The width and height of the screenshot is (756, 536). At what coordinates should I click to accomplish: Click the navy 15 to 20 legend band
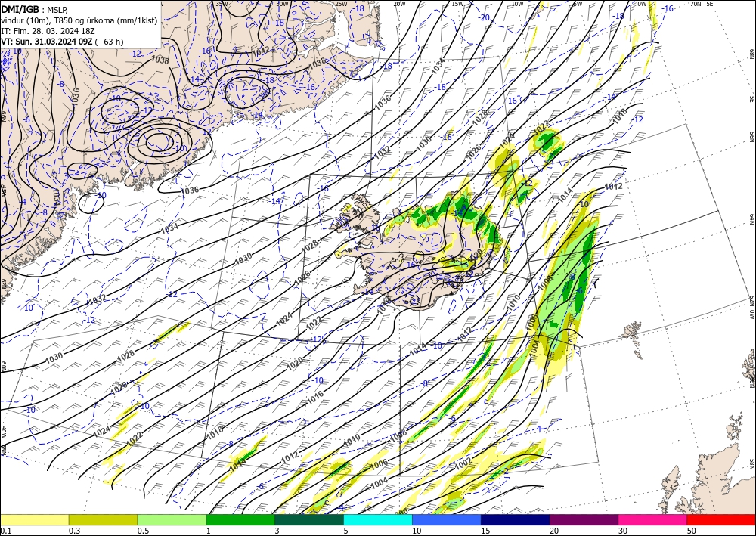(x=516, y=519)
